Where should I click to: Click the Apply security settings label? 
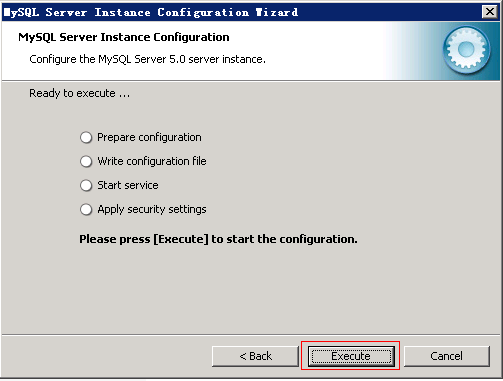152,209
